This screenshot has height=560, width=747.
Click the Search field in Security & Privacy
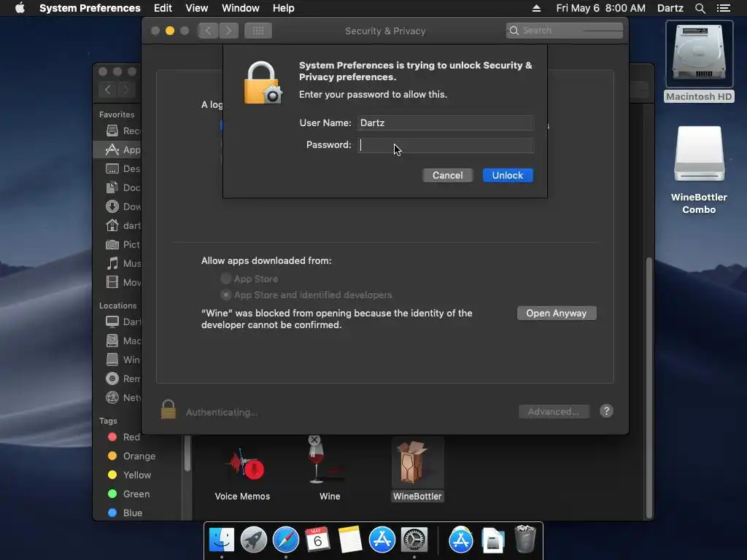coord(565,31)
